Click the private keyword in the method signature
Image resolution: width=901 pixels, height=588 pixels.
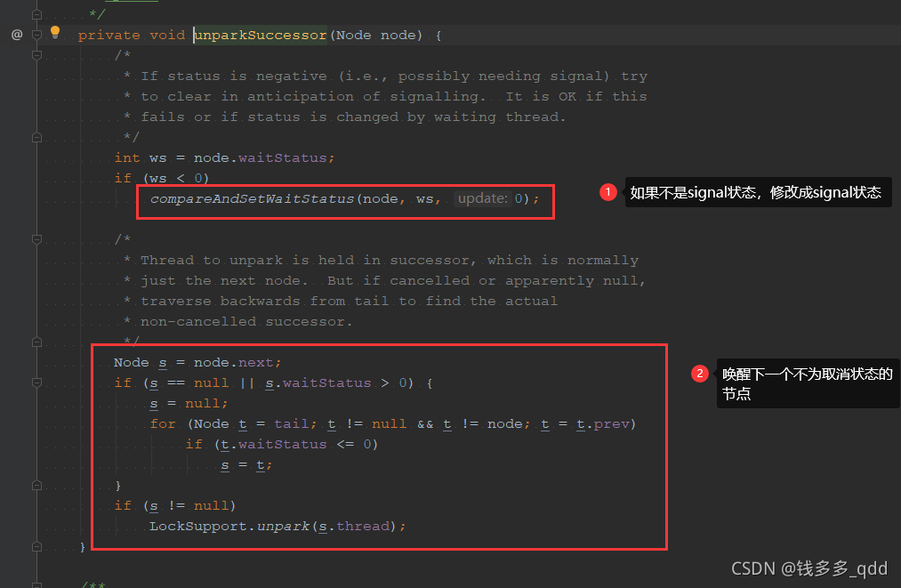(109, 35)
